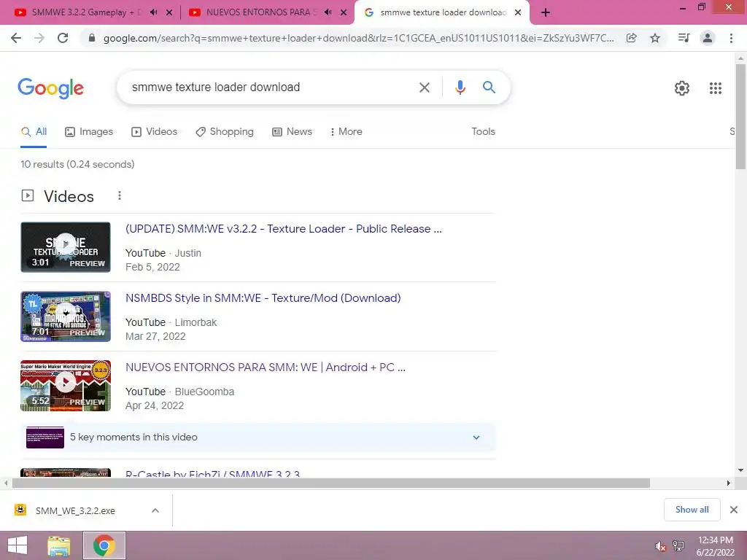Viewport: 747px width, 560px height.
Task: Play the BlueGoomba 5:52 video thumbnail
Action: [x=66, y=386]
